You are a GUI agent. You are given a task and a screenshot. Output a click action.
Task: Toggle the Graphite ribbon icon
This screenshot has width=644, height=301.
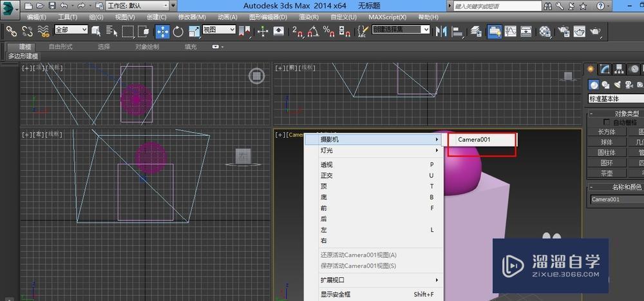pyautogui.click(x=495, y=31)
